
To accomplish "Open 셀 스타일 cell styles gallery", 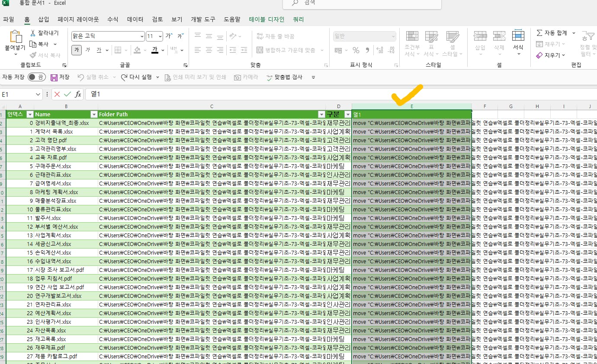I will pos(453,44).
